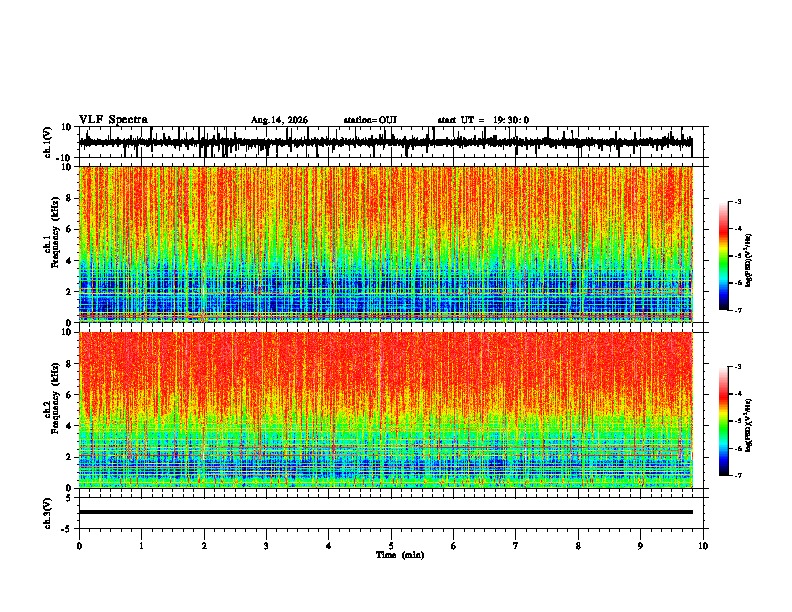This screenshot has width=792, height=612.
Task: Click time-axis tick label "9" at the bottom
Action: [640, 546]
